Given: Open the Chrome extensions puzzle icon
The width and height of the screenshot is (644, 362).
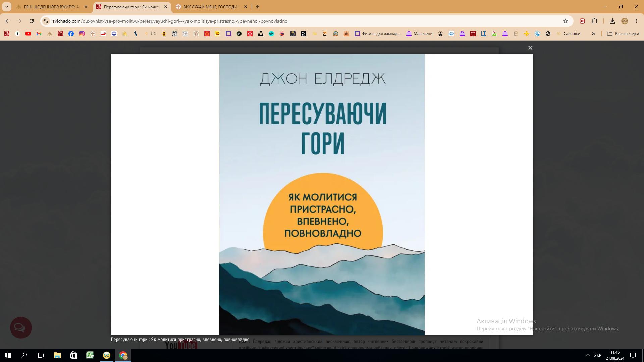Looking at the screenshot, I should click(594, 21).
